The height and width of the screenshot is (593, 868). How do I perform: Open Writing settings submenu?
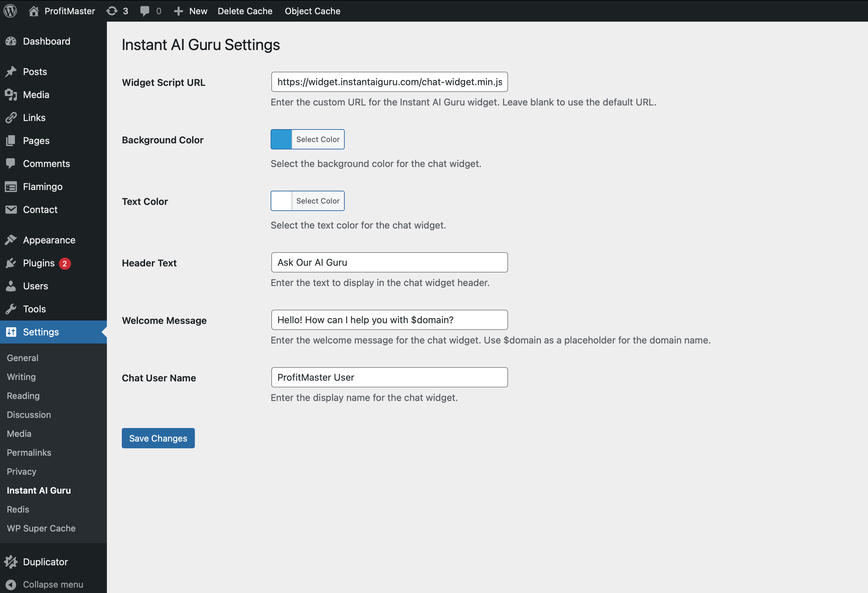click(21, 377)
